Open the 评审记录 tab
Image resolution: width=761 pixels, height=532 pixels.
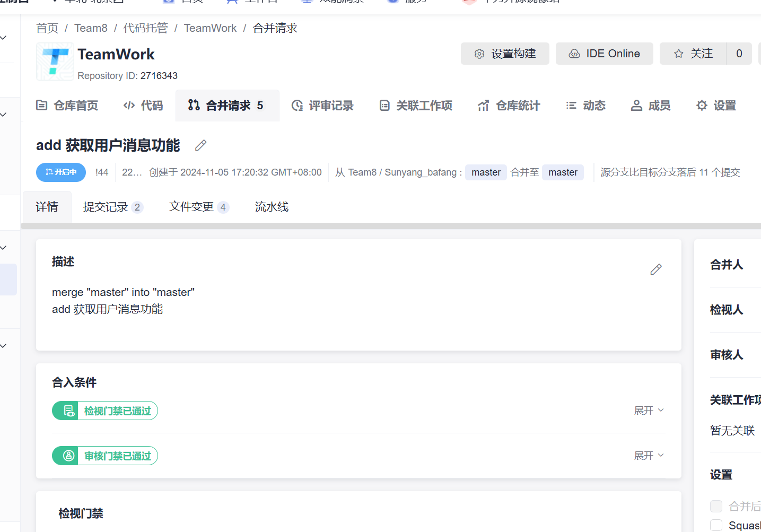(322, 106)
